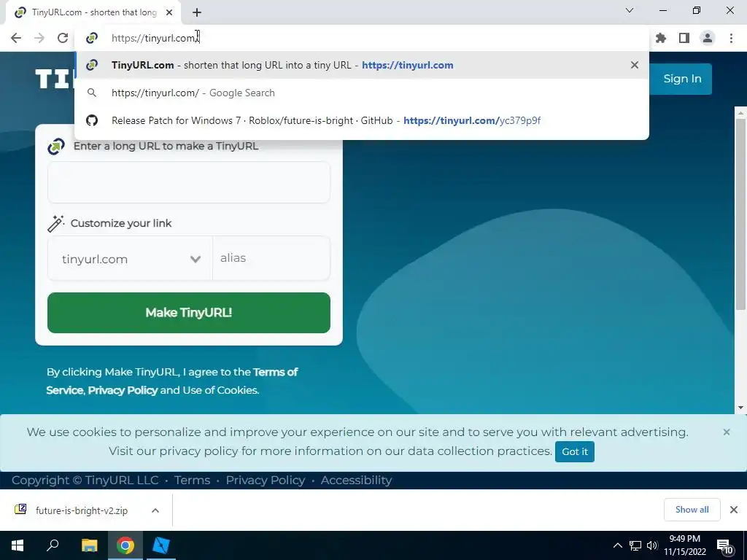
Task: Open the footer Privacy Policy link
Action: click(x=266, y=480)
